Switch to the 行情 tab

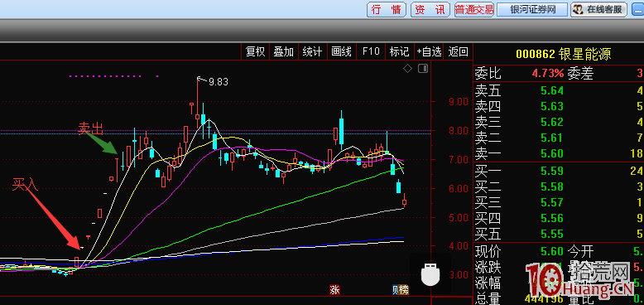click(387, 9)
